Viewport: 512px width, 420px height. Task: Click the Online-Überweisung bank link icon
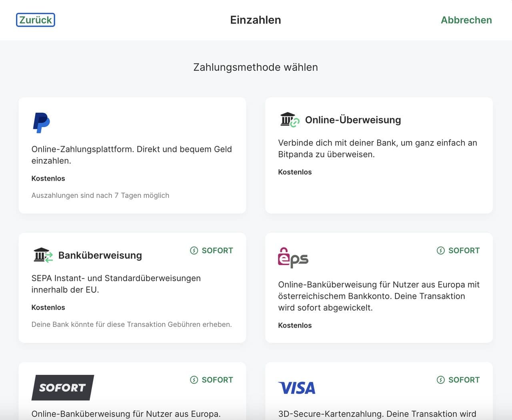[290, 119]
